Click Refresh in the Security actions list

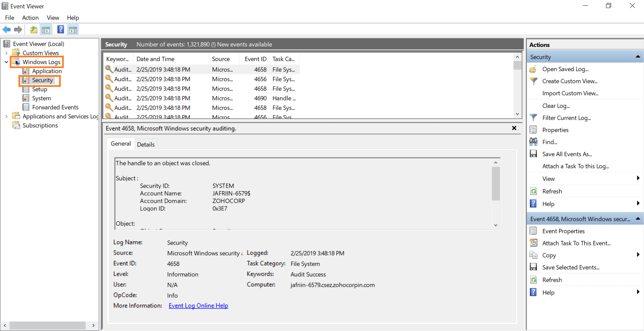[552, 191]
